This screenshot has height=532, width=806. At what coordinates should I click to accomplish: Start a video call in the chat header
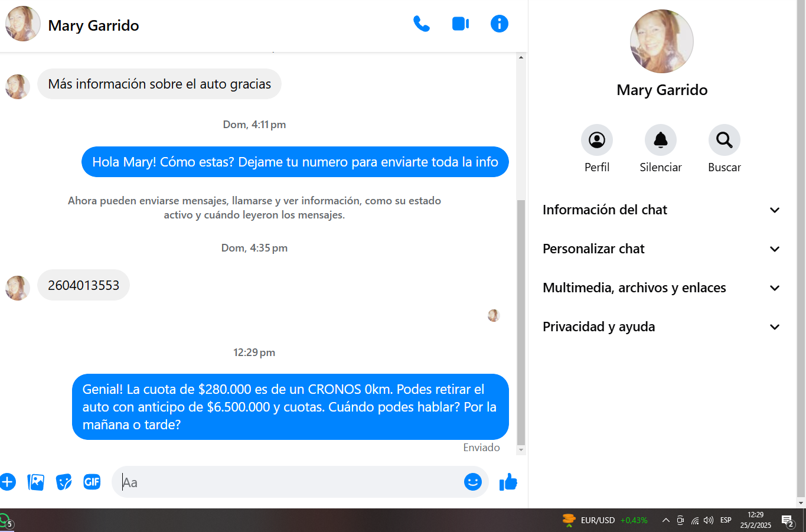click(461, 24)
